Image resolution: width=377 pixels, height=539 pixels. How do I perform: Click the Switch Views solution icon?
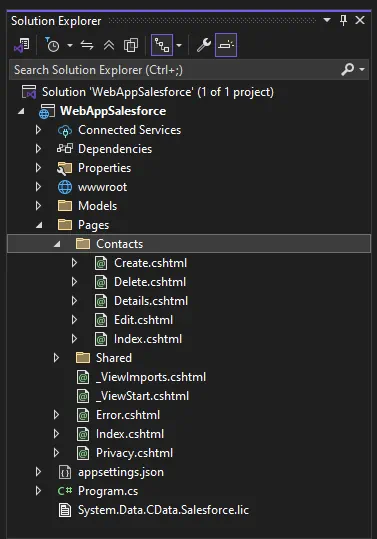[22, 45]
